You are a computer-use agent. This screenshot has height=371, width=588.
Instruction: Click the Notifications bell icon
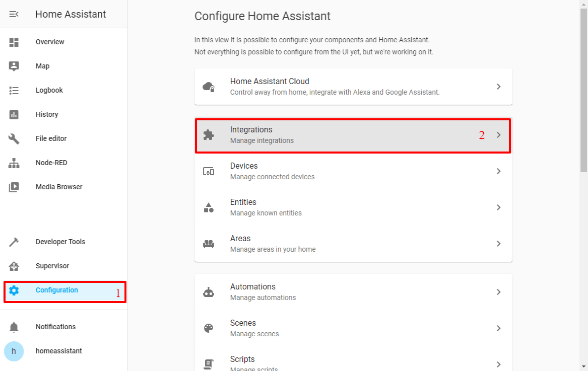14,327
